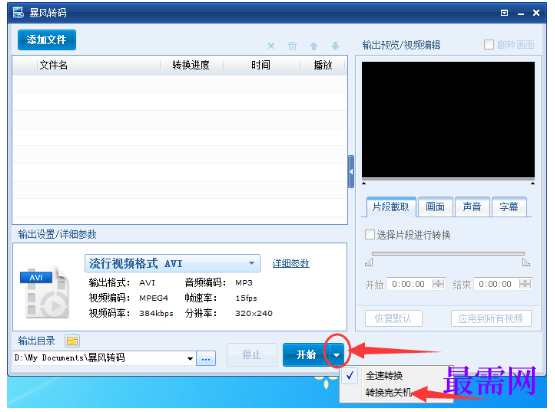This screenshot has height=412, width=555.
Task: Click the 开始 time stepper arrows
Action: pyautogui.click(x=438, y=284)
